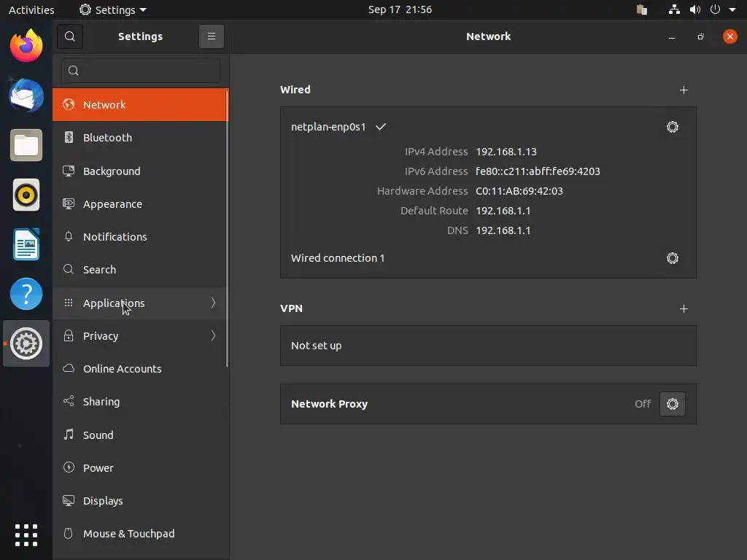Add a new wired connection
Screen dimensions: 747x560
[684, 90]
